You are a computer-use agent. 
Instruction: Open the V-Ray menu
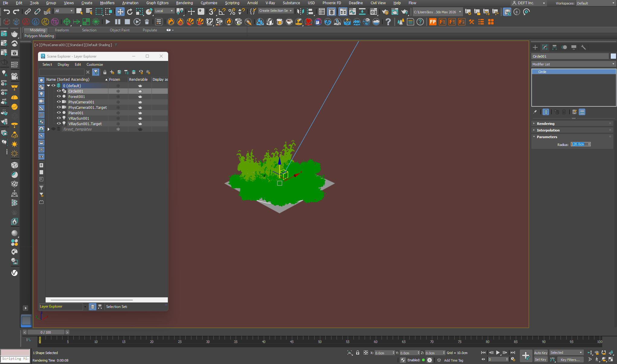point(270,3)
